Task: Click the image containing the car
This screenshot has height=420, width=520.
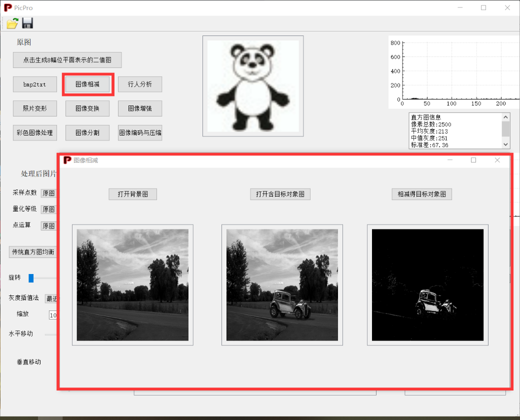Action: [282, 285]
